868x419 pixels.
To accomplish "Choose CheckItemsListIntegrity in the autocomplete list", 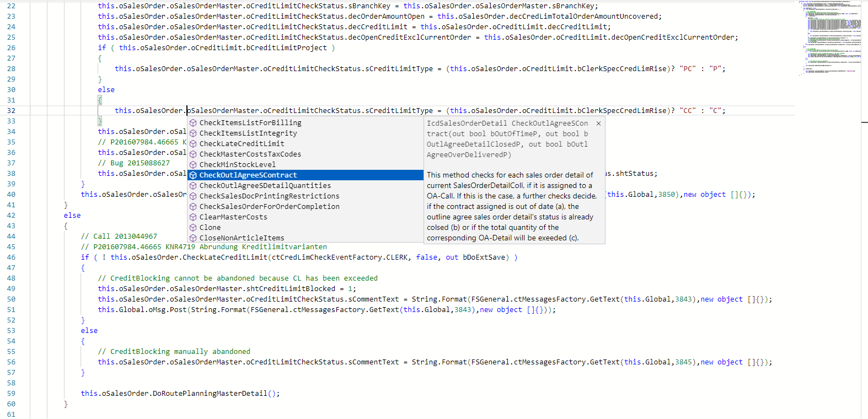I will (x=305, y=133).
